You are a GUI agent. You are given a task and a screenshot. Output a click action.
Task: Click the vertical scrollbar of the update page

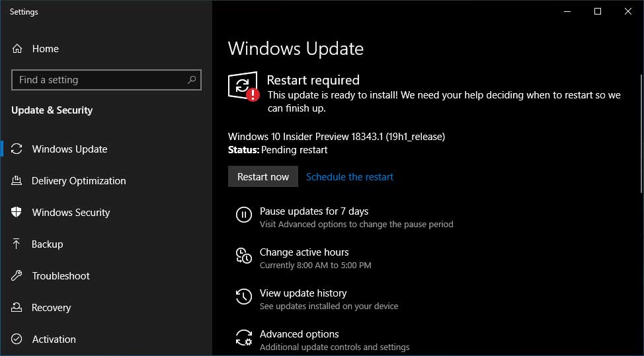[x=641, y=133]
